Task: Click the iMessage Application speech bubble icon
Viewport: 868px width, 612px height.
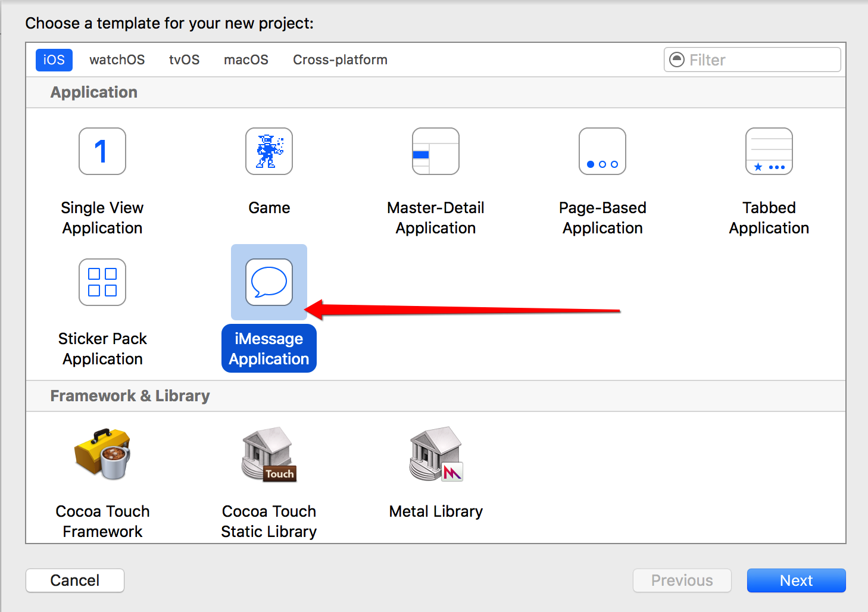Action: (269, 282)
